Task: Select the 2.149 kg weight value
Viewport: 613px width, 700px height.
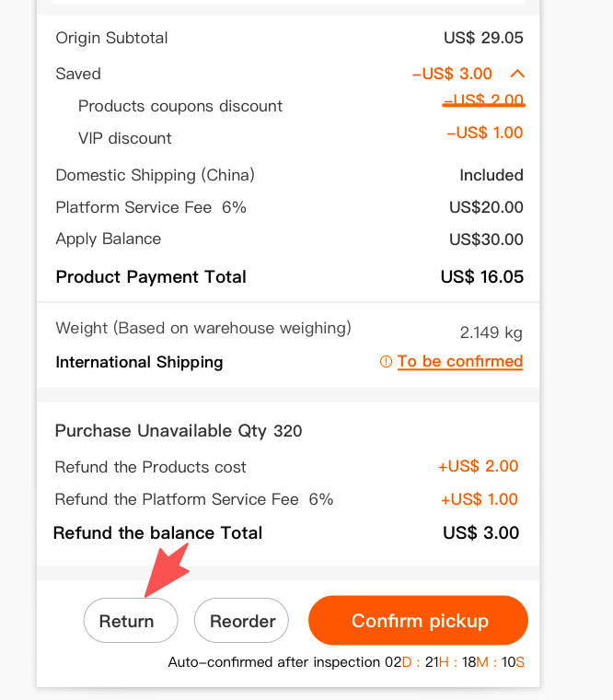Action: 492,332
